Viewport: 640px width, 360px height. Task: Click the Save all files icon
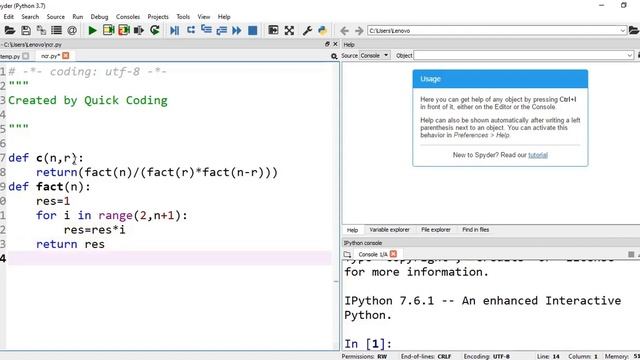[41, 30]
